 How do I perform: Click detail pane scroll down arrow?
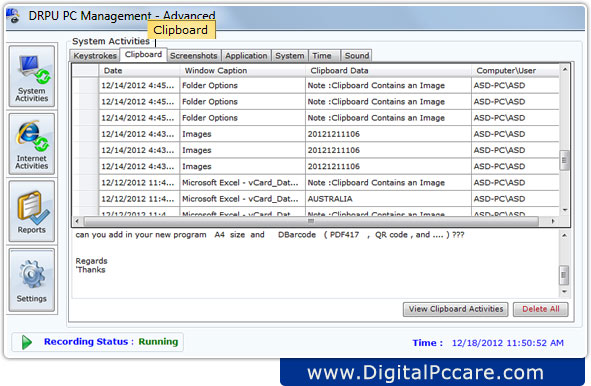564,291
